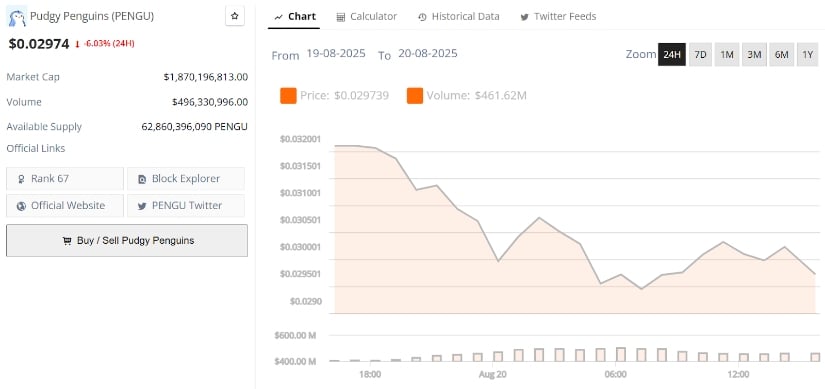The width and height of the screenshot is (825, 389).
Task: Click the Pudgy Penguins logo icon
Action: 17,18
